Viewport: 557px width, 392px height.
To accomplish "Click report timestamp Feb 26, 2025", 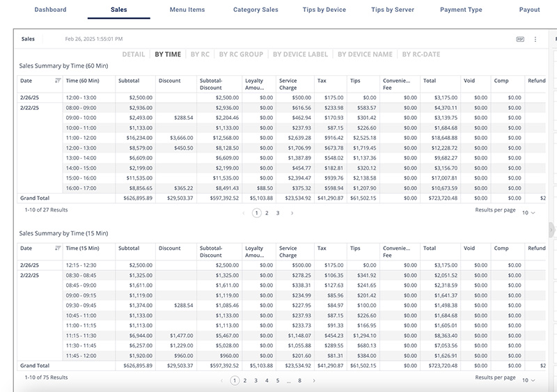I will click(94, 39).
